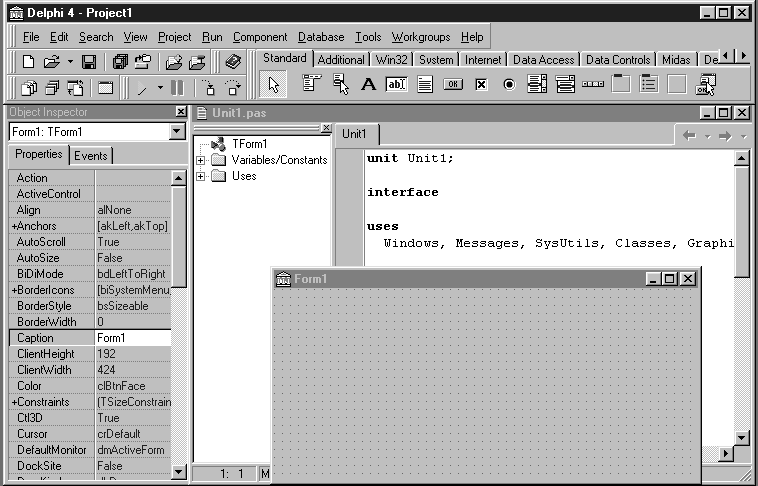758x486 pixels.
Task: Expand the Uses tree node
Action: point(200,177)
